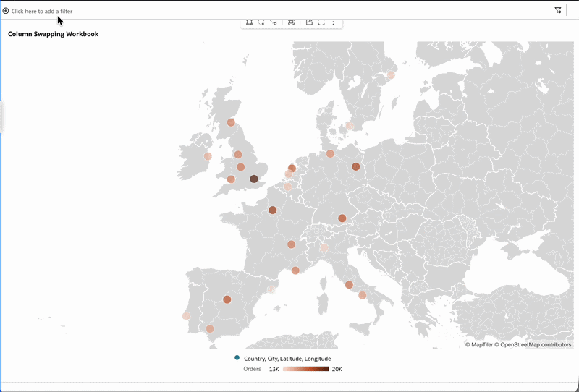Image resolution: width=579 pixels, height=392 pixels.
Task: Maximize the map visualization
Action: click(321, 22)
